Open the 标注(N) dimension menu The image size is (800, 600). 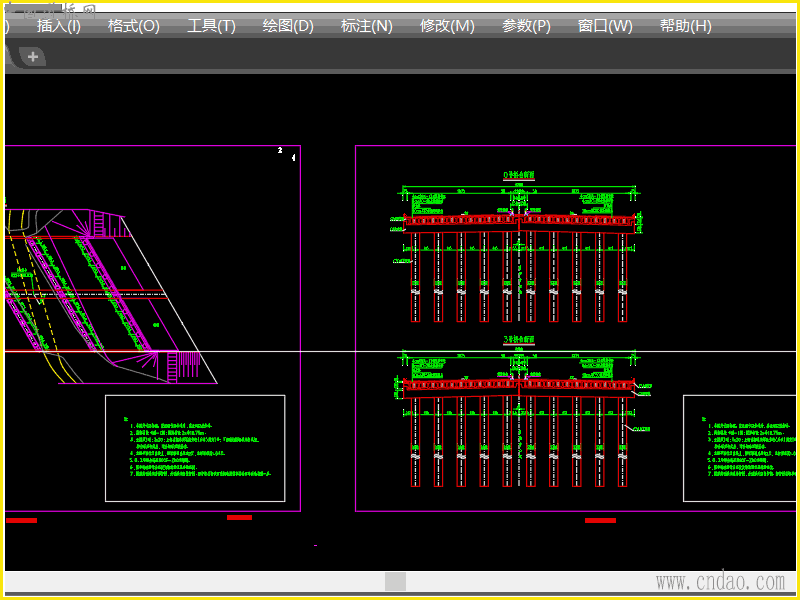(x=367, y=26)
